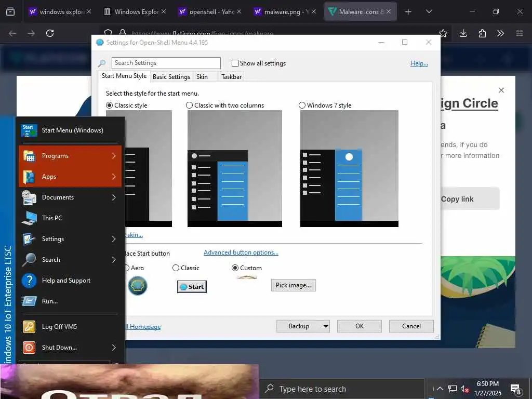Open the browser tab list dropdown chevron
This screenshot has height=399, width=532.
coord(429,11)
